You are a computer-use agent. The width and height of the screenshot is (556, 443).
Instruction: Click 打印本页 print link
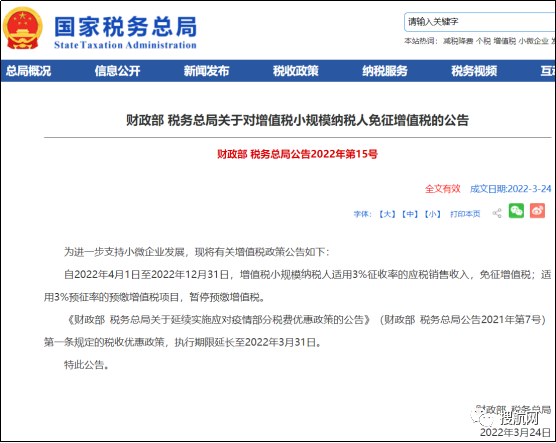[x=465, y=214]
